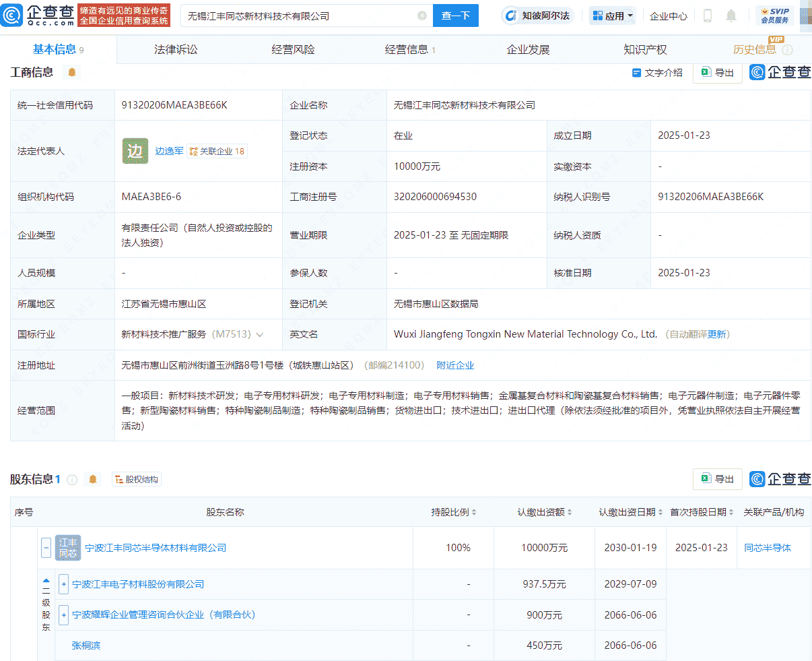The width and height of the screenshot is (812, 661).
Task: Open notifications via the top bell icon
Action: [x=731, y=15]
